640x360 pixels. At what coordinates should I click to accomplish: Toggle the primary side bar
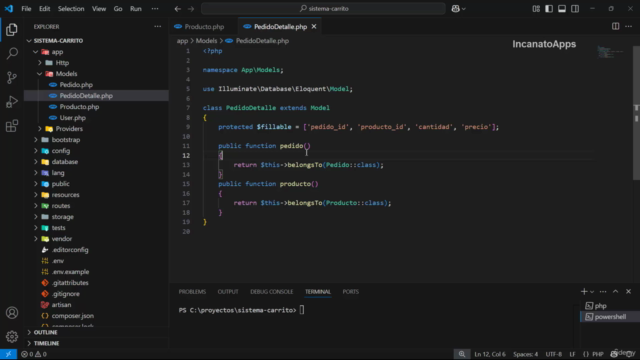(549, 9)
